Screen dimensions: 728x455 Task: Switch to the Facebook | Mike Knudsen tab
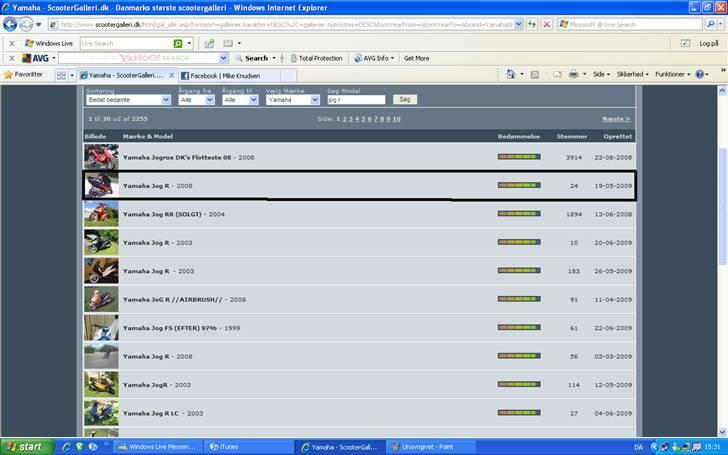point(230,76)
